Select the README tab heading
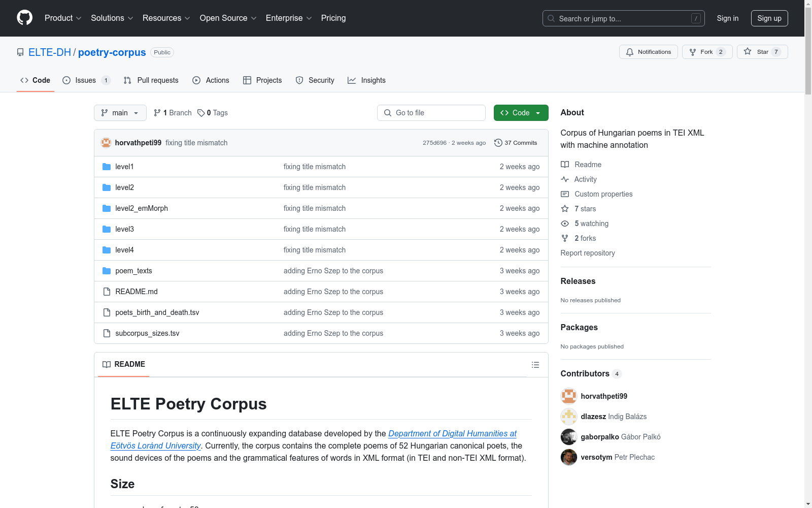The image size is (812, 508). click(x=124, y=365)
